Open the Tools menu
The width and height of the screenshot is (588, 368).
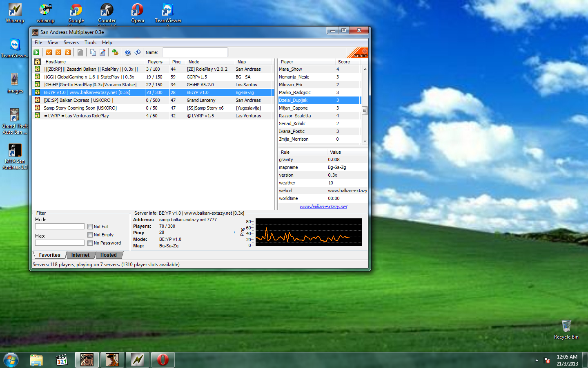(x=90, y=43)
